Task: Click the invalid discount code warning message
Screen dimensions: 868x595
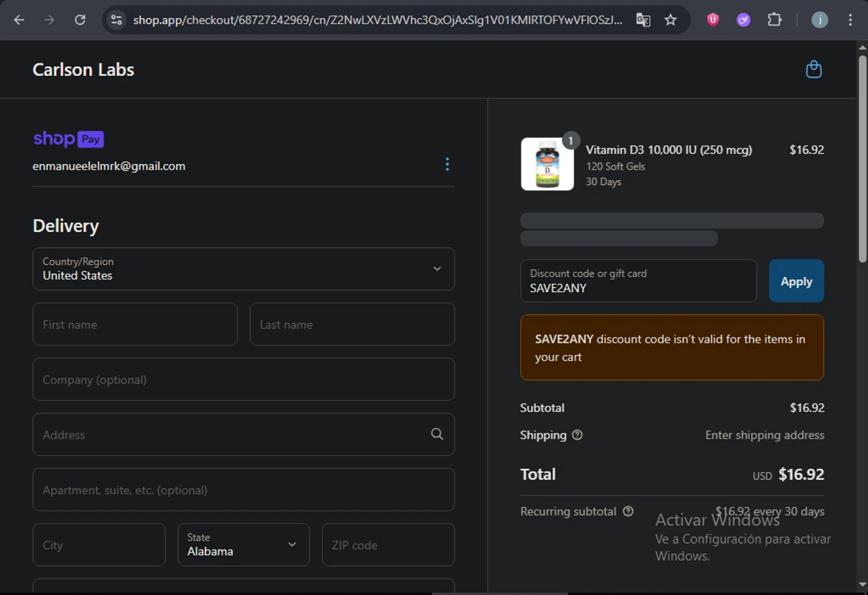Action: point(672,347)
